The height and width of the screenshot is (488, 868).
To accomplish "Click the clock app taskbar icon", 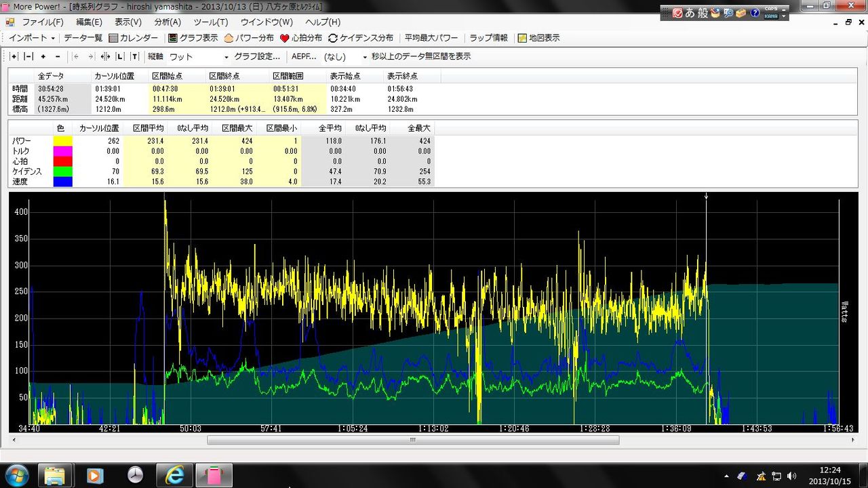I will pos(135,474).
